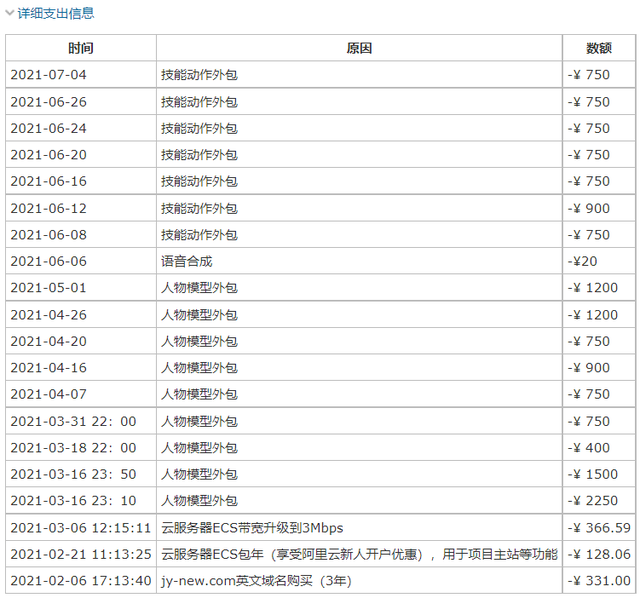
Task: Select the -¥20 amount cell
Action: pos(599,261)
